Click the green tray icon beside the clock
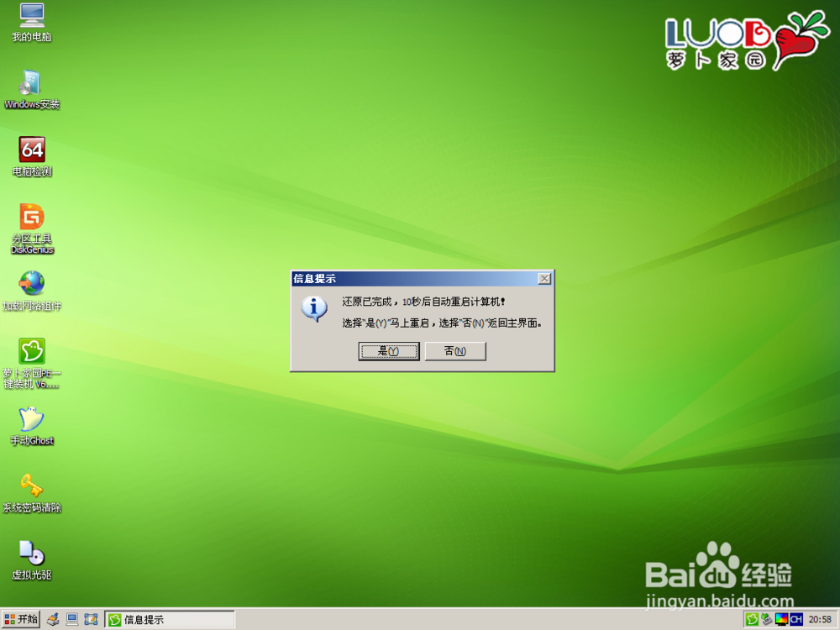Screen dimensions: 840x630 click(x=752, y=619)
